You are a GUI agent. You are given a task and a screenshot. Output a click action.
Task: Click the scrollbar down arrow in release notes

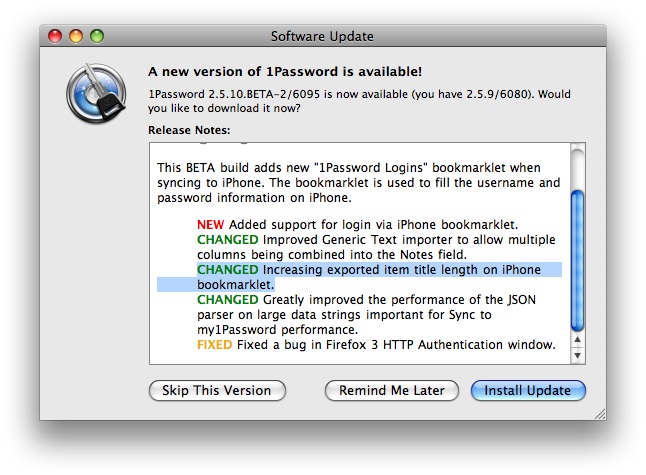(578, 355)
